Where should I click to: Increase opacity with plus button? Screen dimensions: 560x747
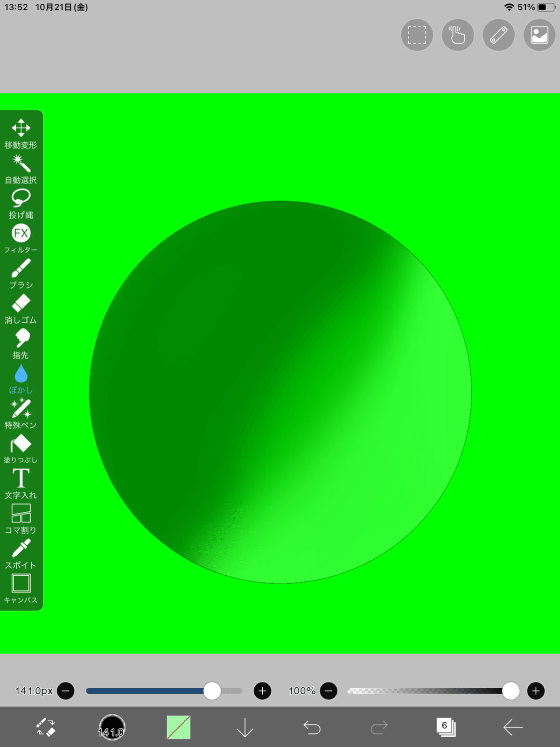tap(536, 691)
